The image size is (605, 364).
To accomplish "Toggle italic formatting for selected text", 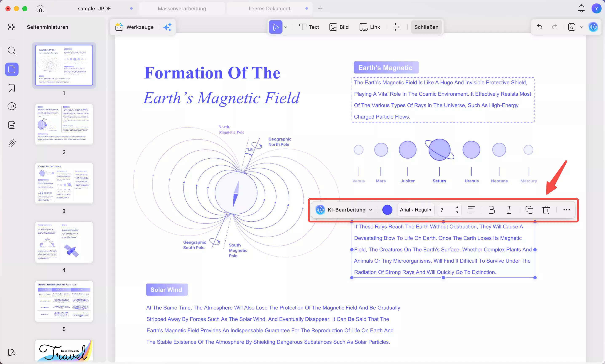I will click(509, 210).
